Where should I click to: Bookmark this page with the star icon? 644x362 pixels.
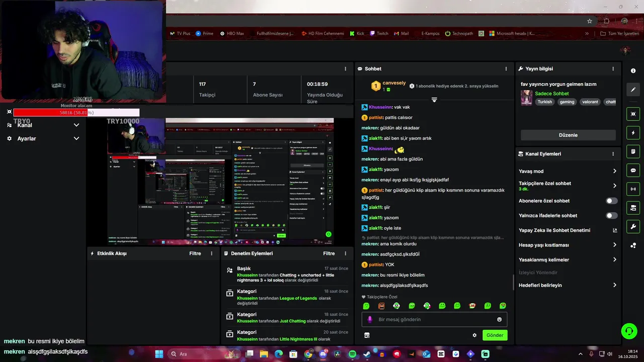(x=590, y=21)
